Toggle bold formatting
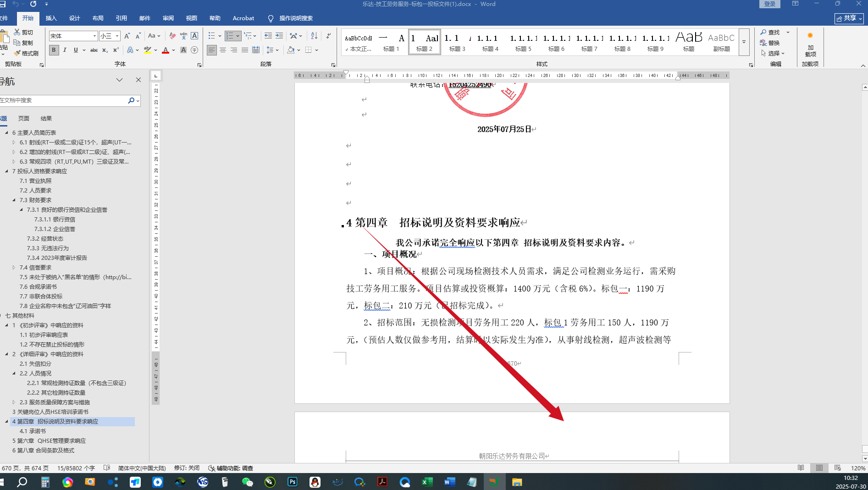Screen dimensions: 868x490 point(54,50)
